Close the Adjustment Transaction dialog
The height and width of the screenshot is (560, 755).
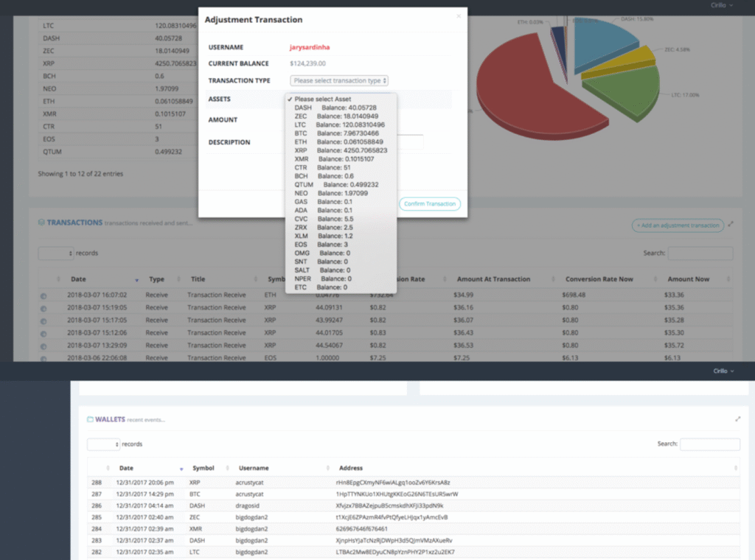458,15
